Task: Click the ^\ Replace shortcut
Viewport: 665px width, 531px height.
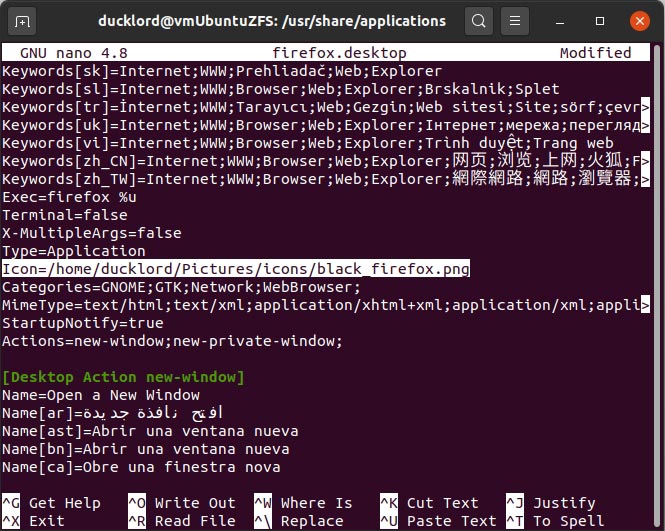Action: (299, 521)
